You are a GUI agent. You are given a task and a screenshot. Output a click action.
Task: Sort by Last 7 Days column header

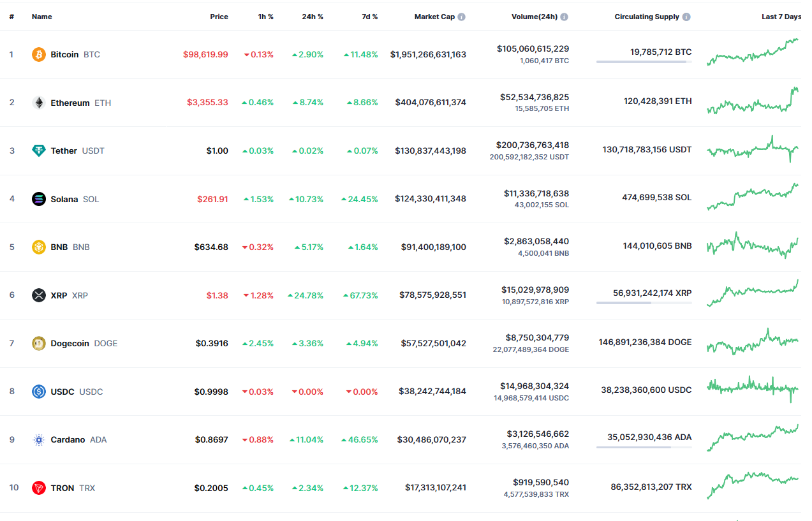[781, 17]
